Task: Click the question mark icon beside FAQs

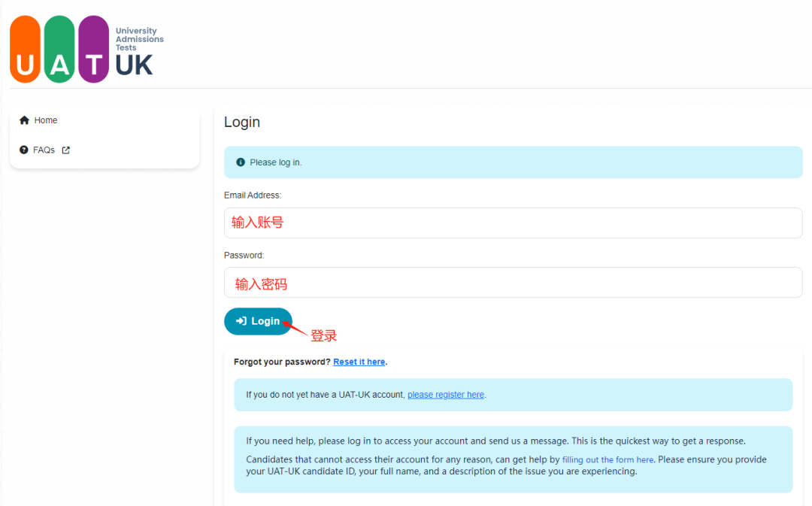Action: coord(24,150)
